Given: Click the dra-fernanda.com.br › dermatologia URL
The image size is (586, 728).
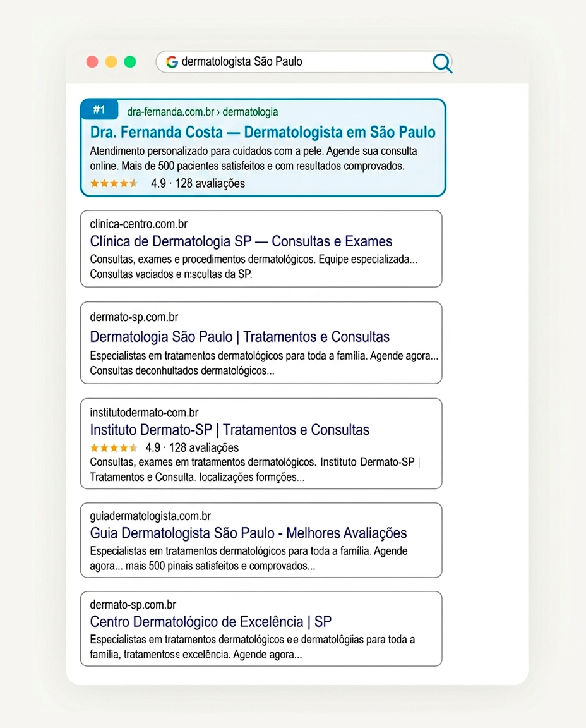Looking at the screenshot, I should point(202,112).
